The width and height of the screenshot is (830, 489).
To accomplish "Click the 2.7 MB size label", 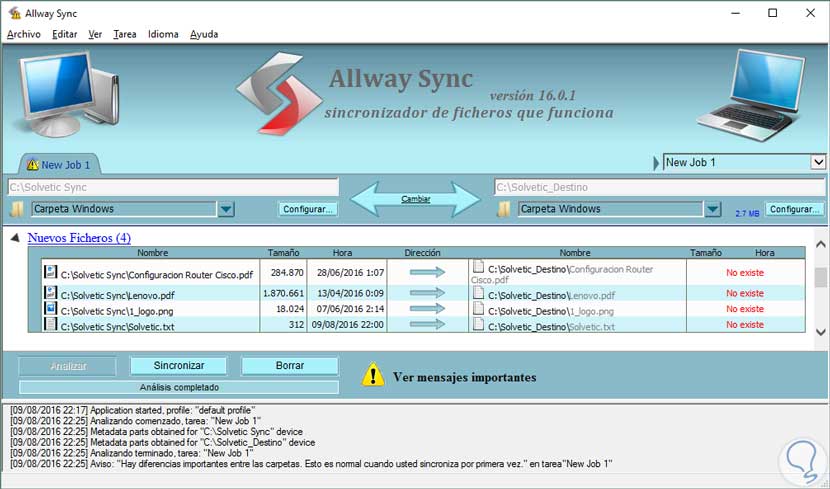I will point(747,213).
